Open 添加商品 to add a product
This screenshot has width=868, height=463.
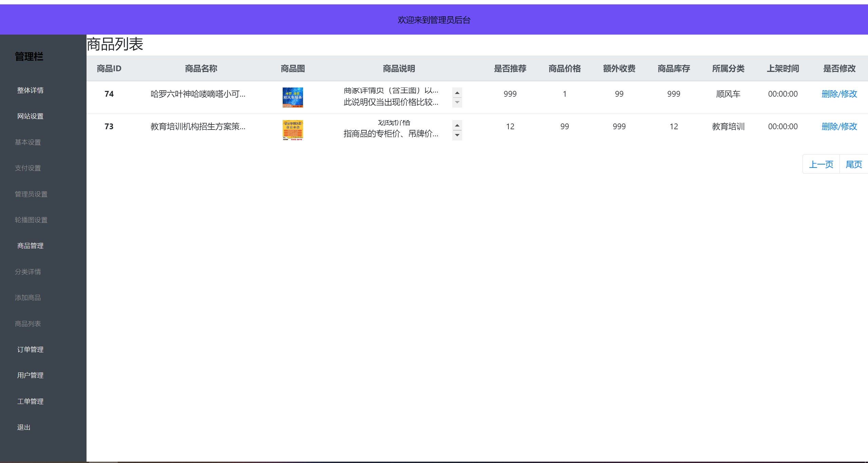click(28, 297)
